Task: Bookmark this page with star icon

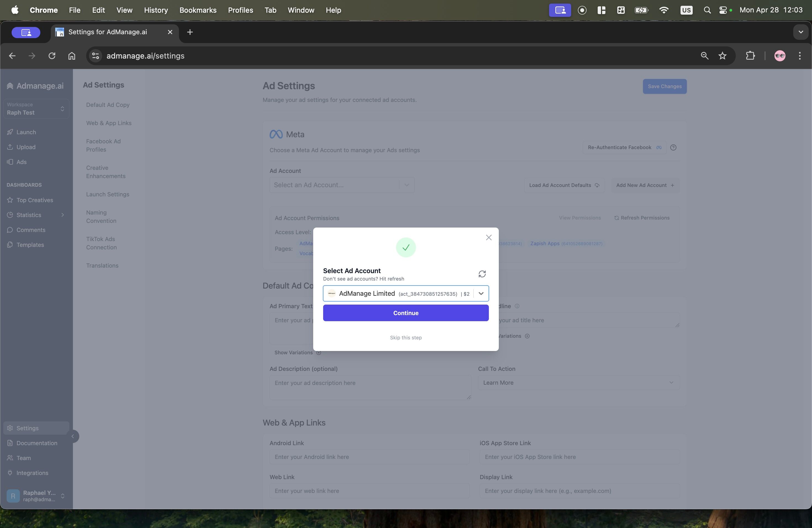Action: (722, 56)
